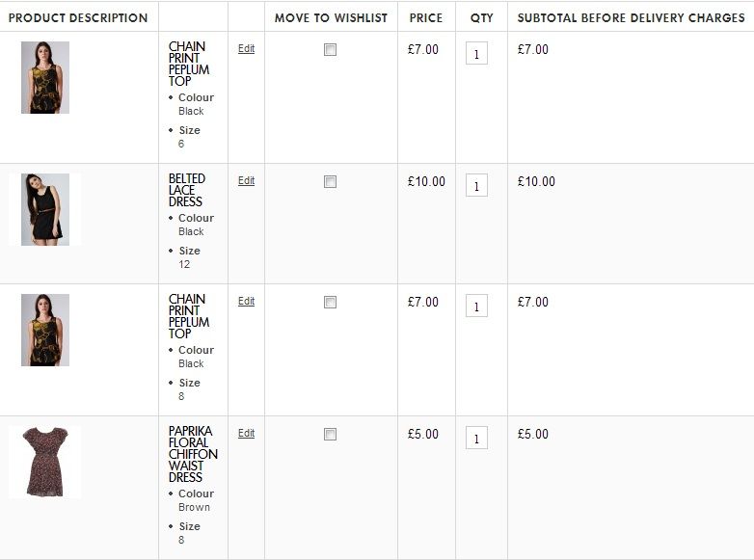Open the Paprika Floral Chiffon Waist Dress image
Viewport: 754px width, 560px height.
pos(45,462)
